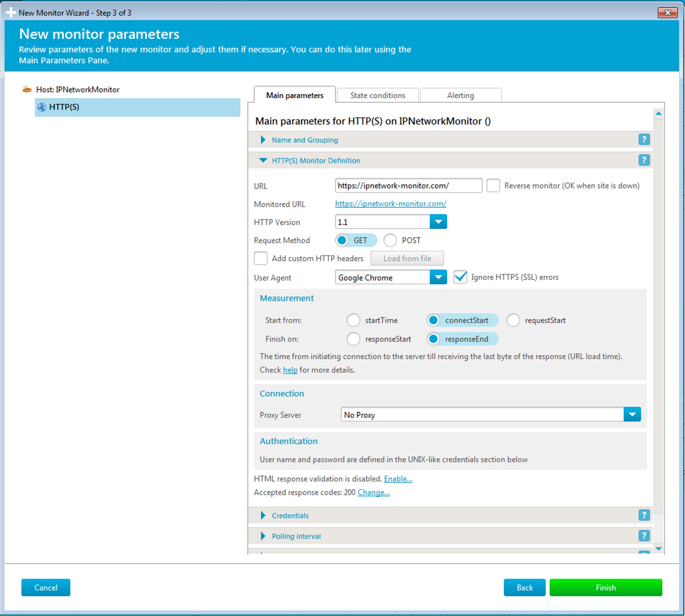Set Finish on to responseStart
The width and height of the screenshot is (685, 616).
(379, 339)
